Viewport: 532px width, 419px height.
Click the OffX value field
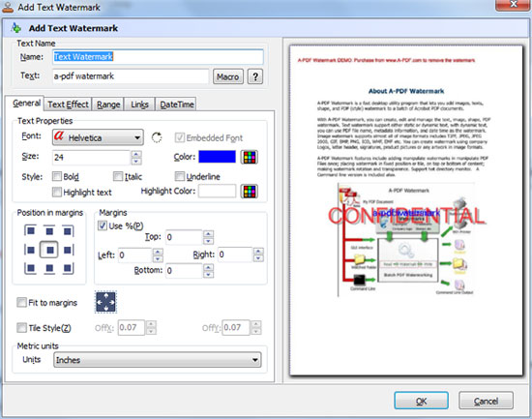132,327
